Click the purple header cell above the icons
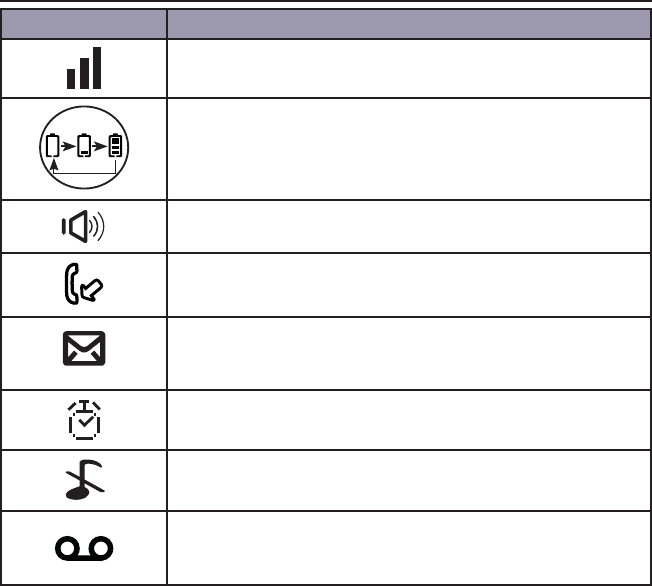This screenshot has width=652, height=586. click(84, 24)
